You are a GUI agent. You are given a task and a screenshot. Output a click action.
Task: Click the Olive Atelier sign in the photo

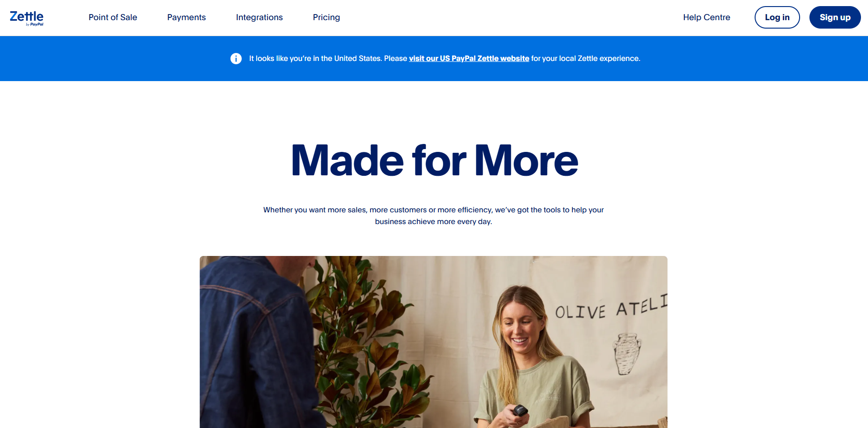point(611,307)
